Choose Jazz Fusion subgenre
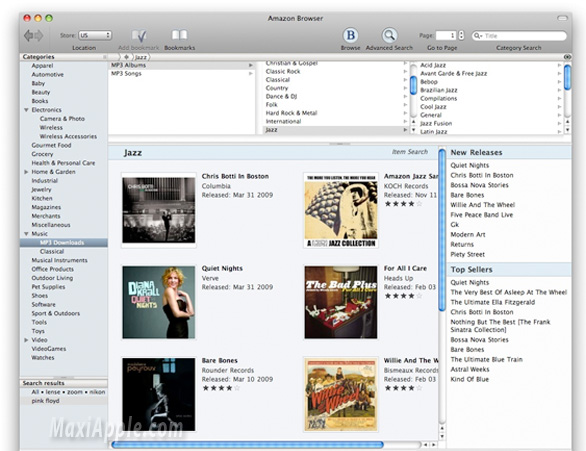The height and width of the screenshot is (451, 586). click(436, 123)
